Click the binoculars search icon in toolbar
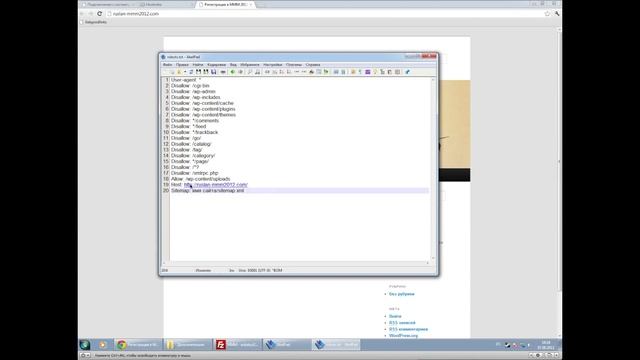This screenshot has height=360, width=640. point(257,72)
